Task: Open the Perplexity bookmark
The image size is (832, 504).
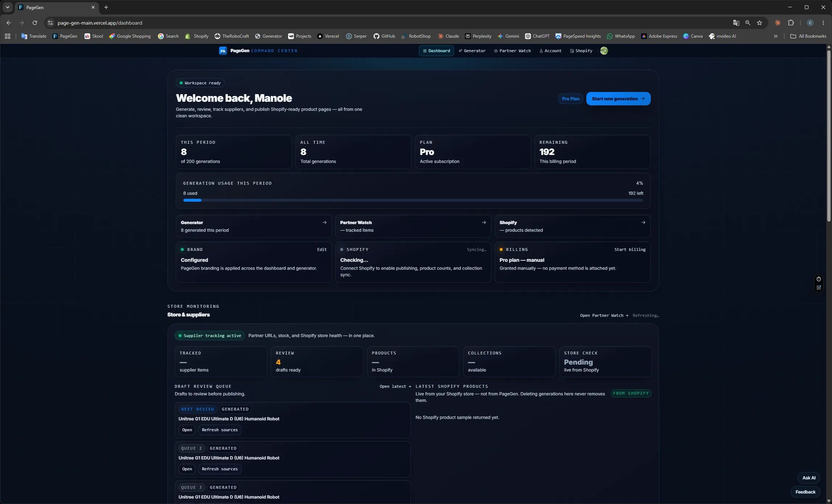Action: [478, 36]
